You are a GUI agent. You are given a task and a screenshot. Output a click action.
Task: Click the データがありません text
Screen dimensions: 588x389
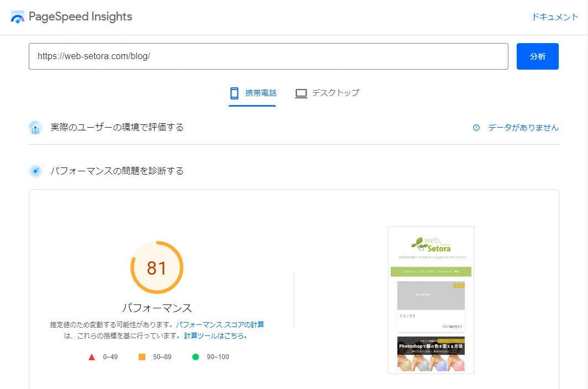523,128
